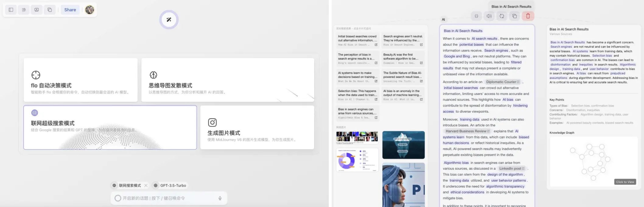Open the GPT-3.5-Turbo model selector
Screen dimensions: 644x207
(170, 186)
